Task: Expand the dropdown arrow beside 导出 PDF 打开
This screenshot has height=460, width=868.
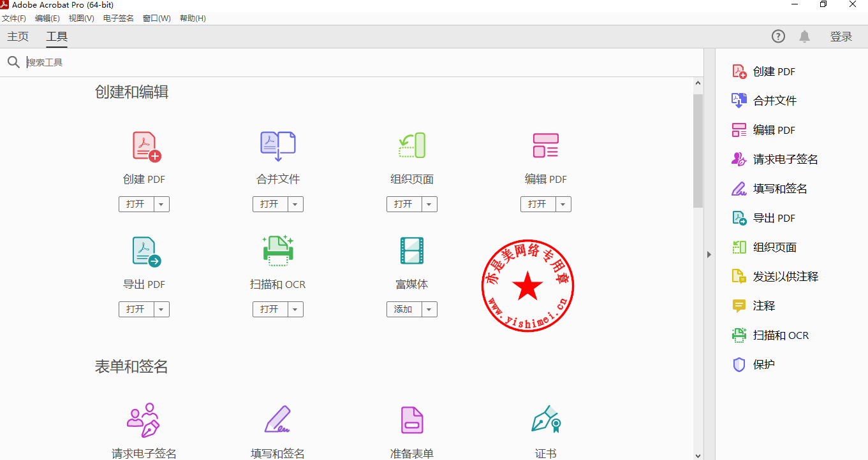Action: (x=161, y=309)
